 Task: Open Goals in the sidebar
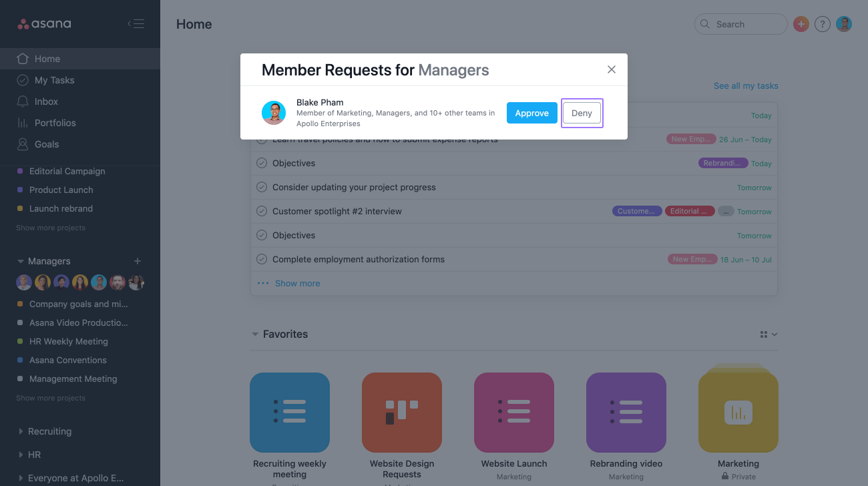[x=80, y=144]
